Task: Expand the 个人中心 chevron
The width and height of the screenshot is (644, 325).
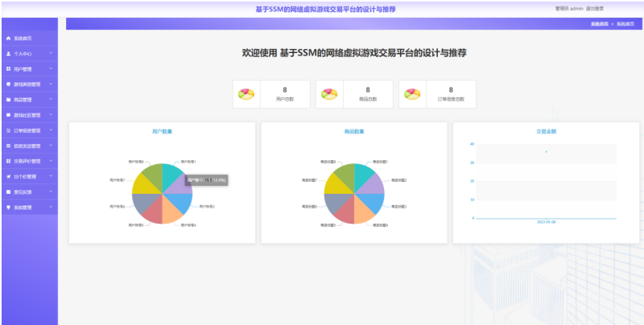Action: (x=51, y=53)
